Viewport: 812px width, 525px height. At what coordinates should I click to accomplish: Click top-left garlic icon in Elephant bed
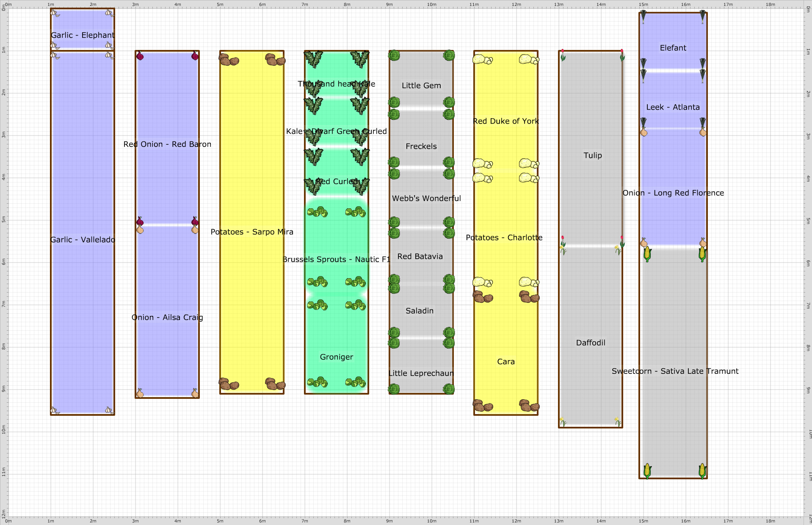point(55,13)
